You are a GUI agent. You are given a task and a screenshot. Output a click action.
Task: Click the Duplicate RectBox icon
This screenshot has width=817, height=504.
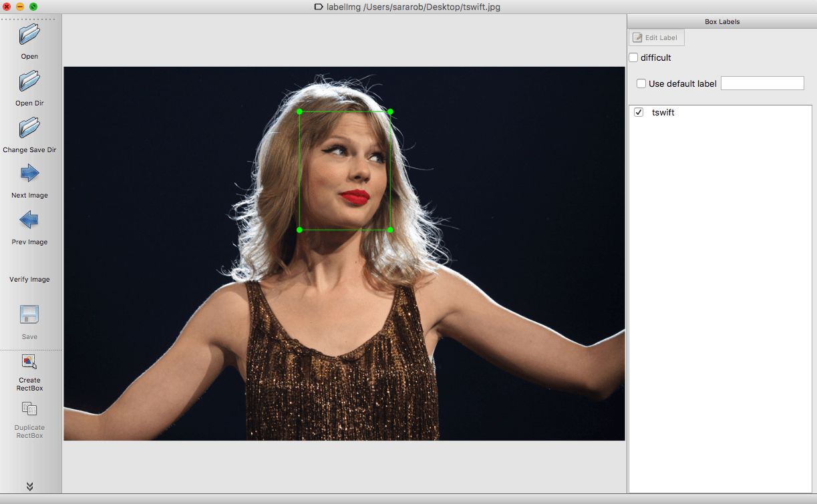pos(29,409)
